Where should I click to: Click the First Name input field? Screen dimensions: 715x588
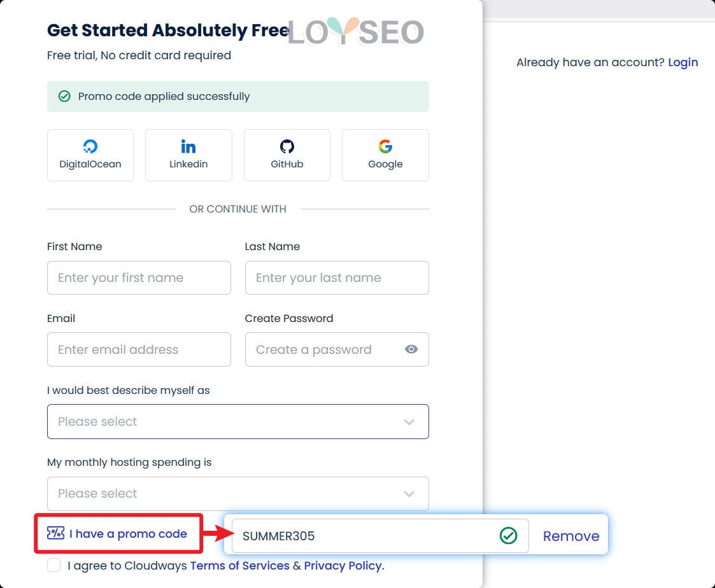[139, 277]
